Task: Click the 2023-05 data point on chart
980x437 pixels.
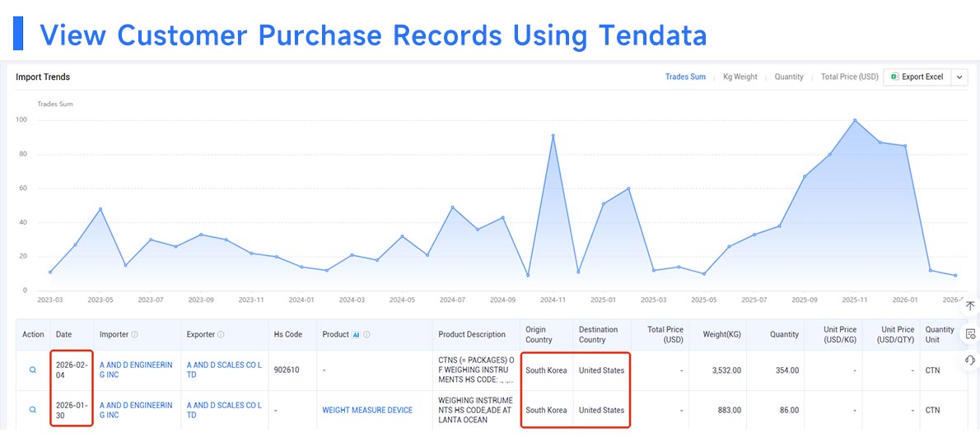Action: coord(100,208)
